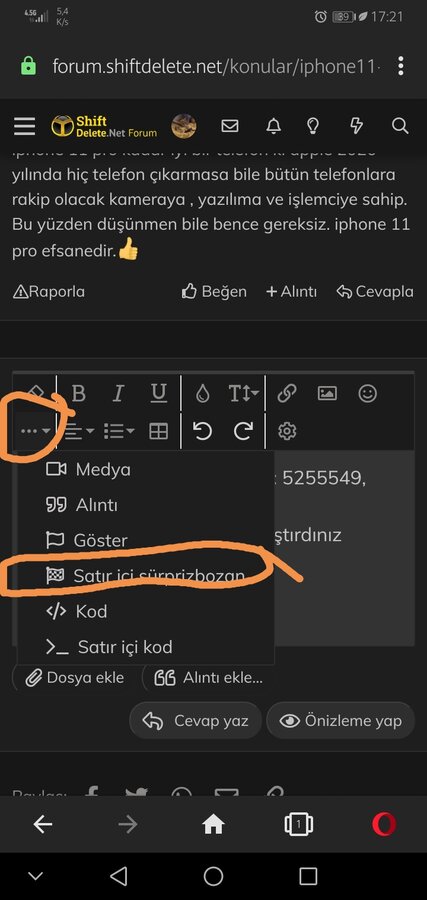Undo the last edit

(202, 431)
